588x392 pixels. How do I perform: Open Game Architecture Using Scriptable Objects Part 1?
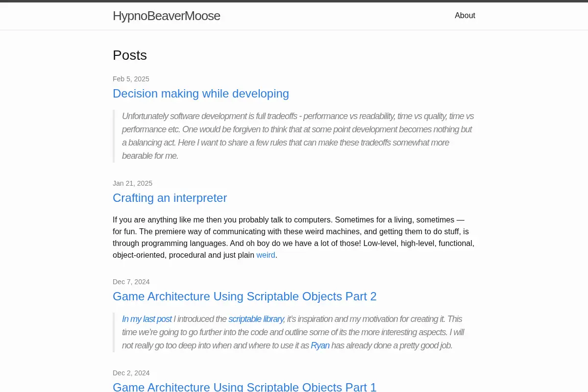point(245,387)
